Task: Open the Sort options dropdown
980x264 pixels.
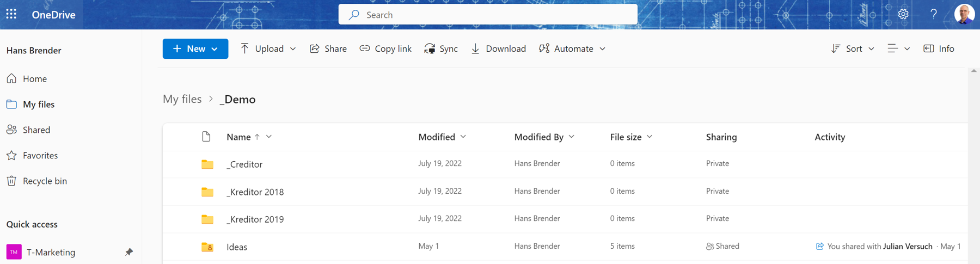Action: tap(853, 48)
